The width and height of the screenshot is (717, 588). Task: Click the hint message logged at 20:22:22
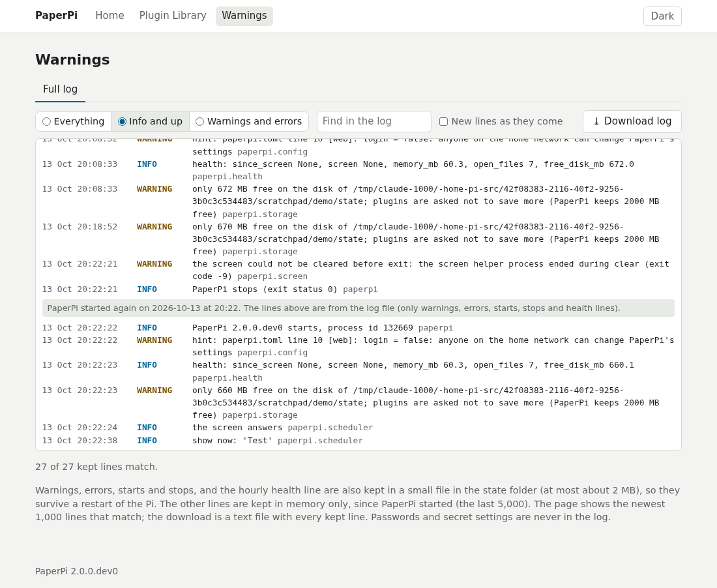[433, 347]
